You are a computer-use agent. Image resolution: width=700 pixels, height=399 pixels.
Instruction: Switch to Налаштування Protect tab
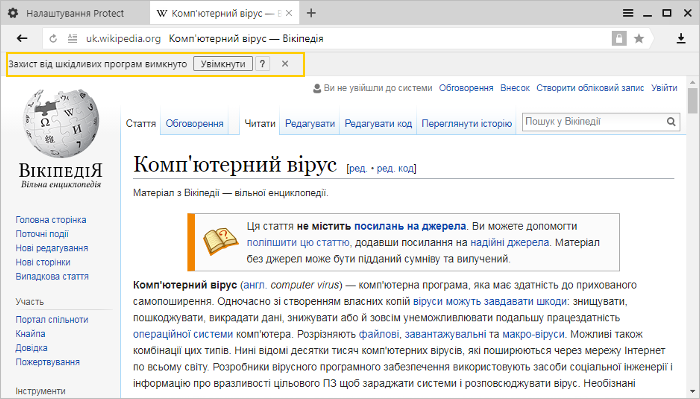coord(75,13)
